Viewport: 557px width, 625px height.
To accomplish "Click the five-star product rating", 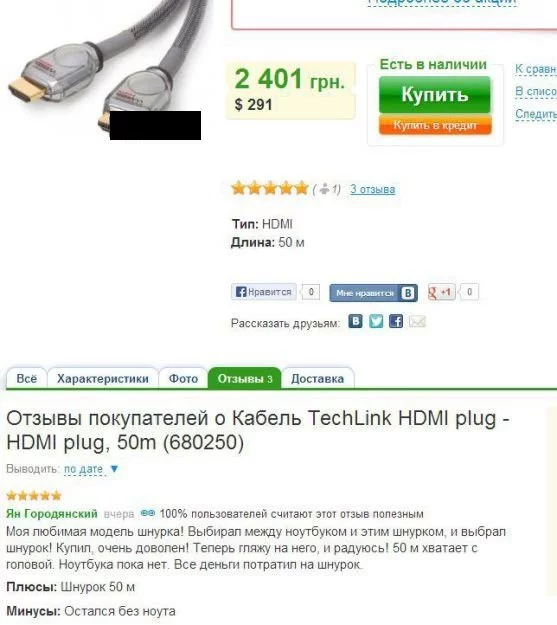I will pos(270,188).
